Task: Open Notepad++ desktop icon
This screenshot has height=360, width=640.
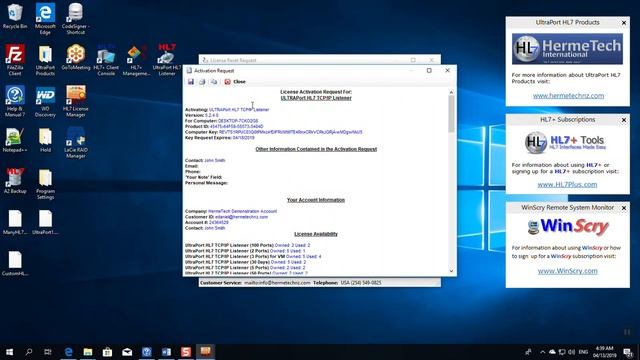Action: pyautogui.click(x=15, y=140)
